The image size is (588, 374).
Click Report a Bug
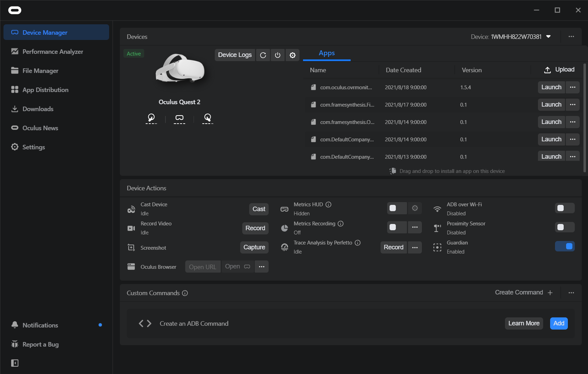tap(56, 344)
